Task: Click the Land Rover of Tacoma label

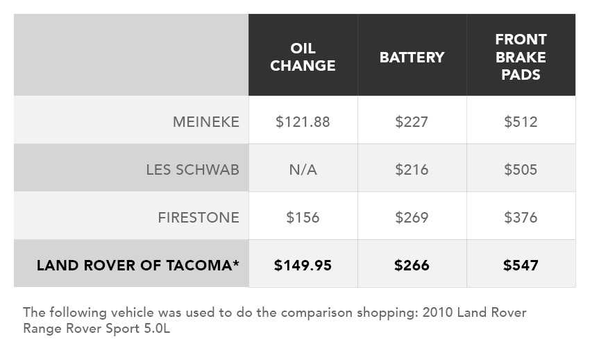Action: click(x=138, y=265)
